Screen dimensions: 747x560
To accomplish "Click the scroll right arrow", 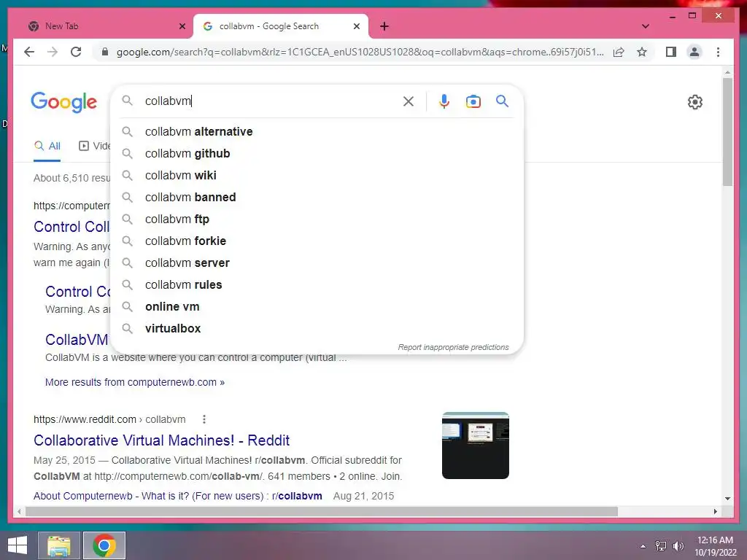I will click(716, 511).
